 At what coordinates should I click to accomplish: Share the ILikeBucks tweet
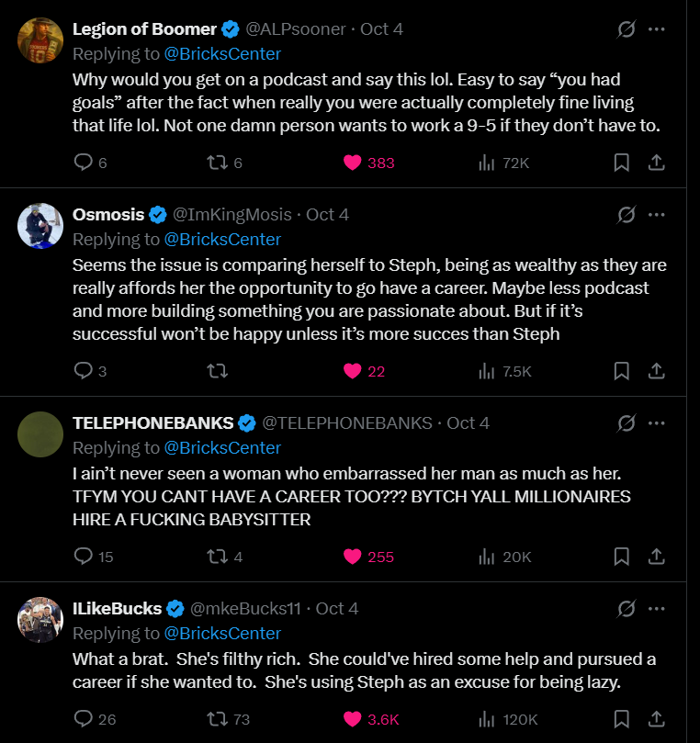[656, 718]
